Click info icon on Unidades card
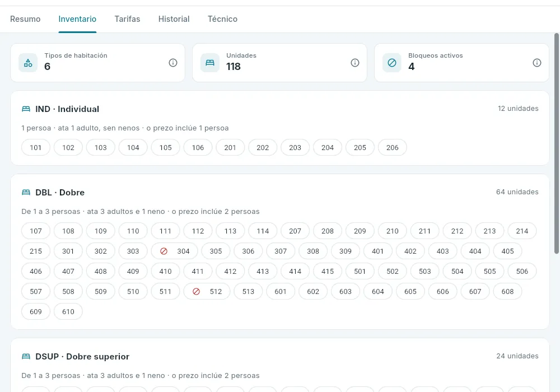The width and height of the screenshot is (560, 392). 354,63
